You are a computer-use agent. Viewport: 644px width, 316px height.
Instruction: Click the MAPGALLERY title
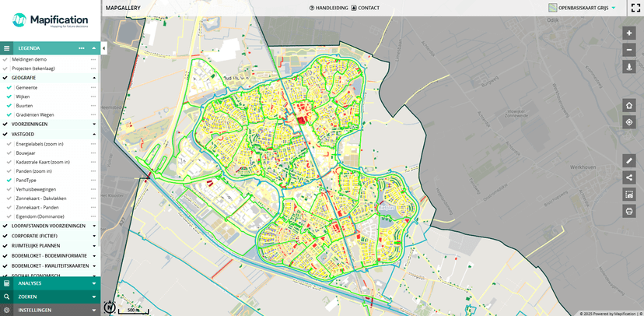click(x=123, y=8)
